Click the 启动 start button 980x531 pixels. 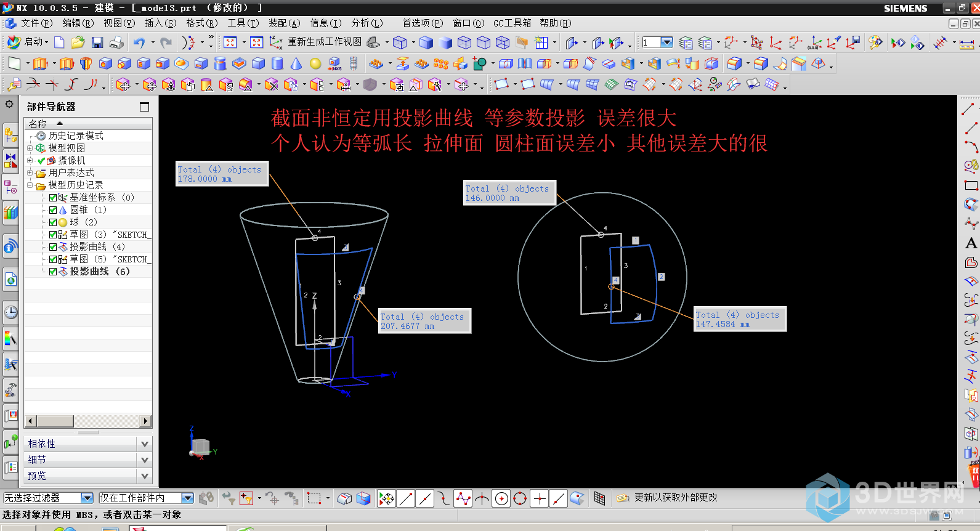(28, 42)
